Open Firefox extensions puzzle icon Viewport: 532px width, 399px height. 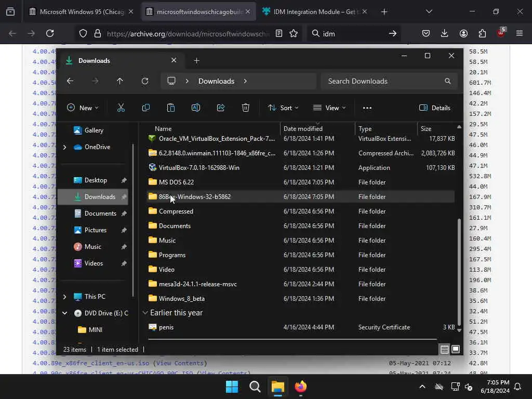click(482, 33)
